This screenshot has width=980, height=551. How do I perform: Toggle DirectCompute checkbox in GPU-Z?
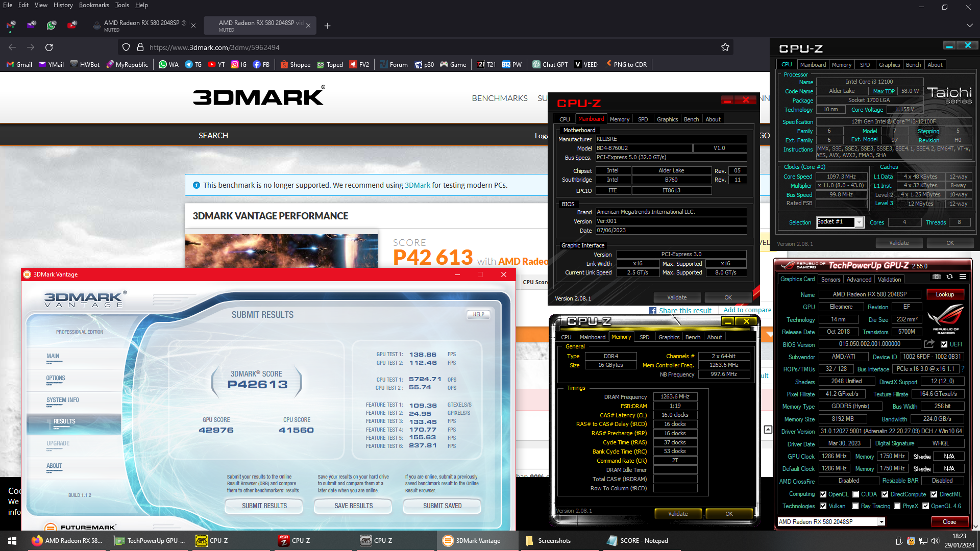coord(885,494)
